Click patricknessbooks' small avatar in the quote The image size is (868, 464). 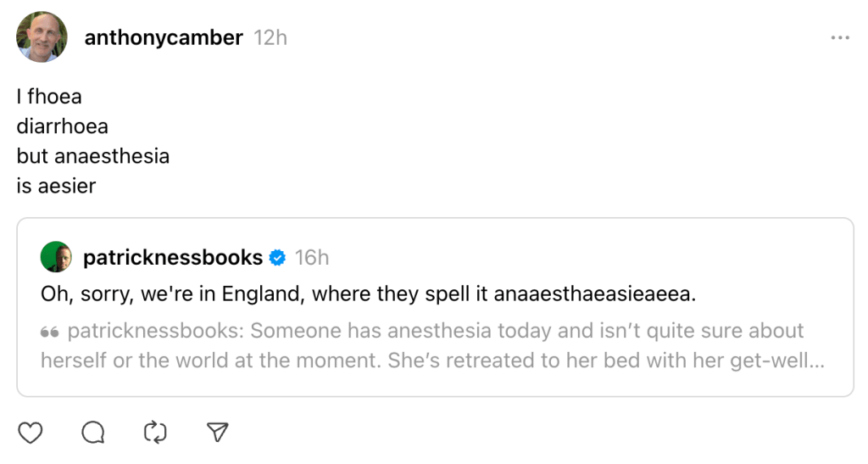pyautogui.click(x=56, y=257)
